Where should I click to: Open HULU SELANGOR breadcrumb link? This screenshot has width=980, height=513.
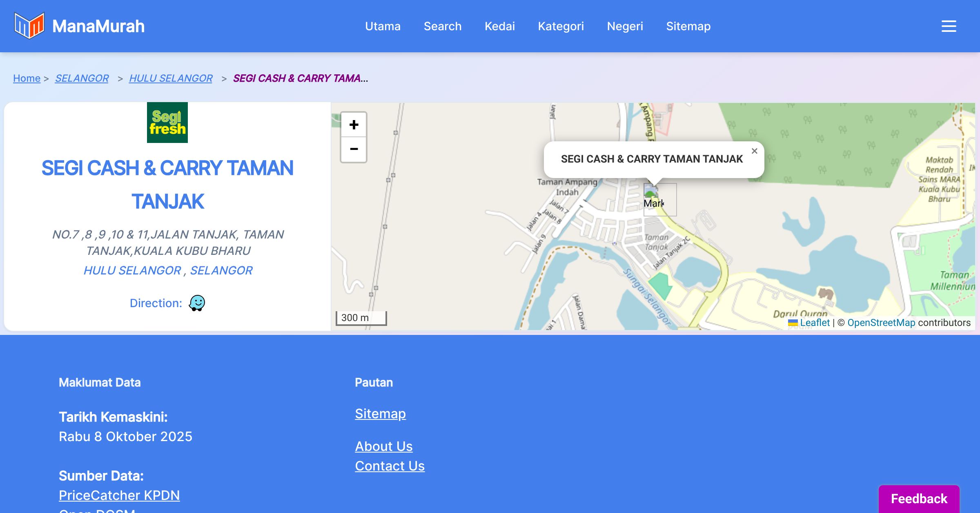[x=171, y=78]
